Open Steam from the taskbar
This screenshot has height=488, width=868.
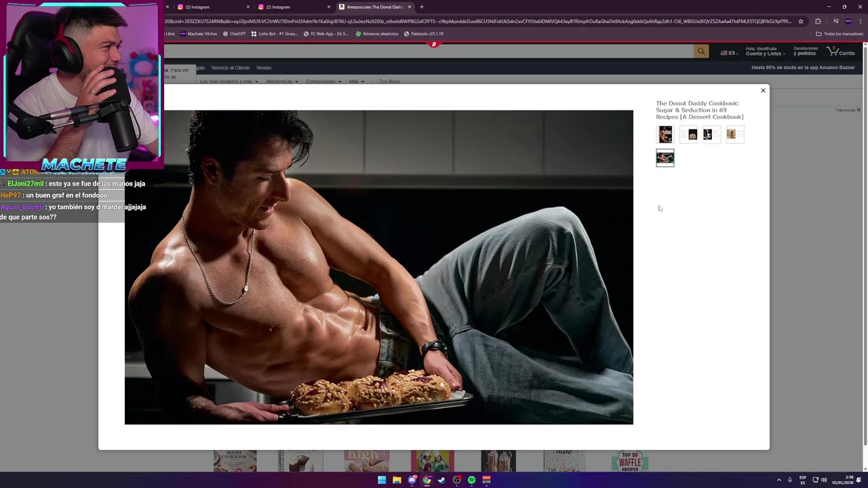tap(441, 480)
